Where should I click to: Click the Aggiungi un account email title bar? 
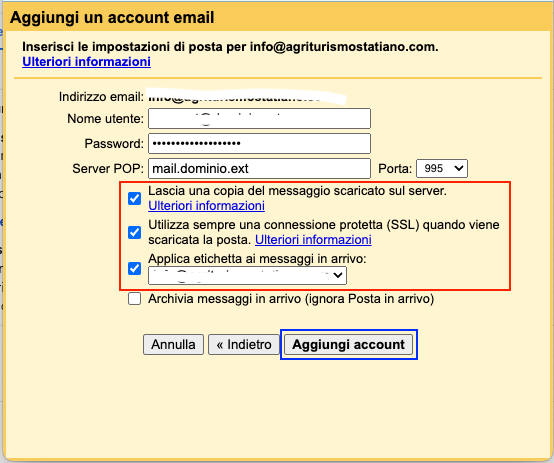[x=277, y=17]
